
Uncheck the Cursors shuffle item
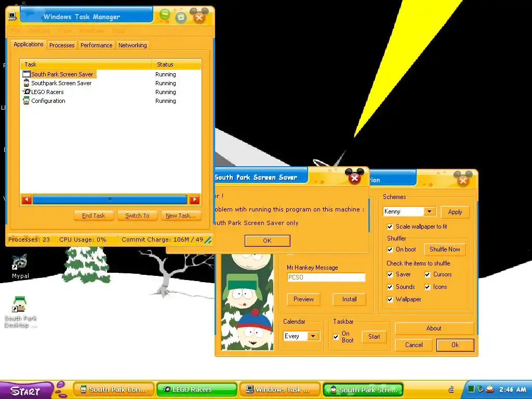coord(428,274)
